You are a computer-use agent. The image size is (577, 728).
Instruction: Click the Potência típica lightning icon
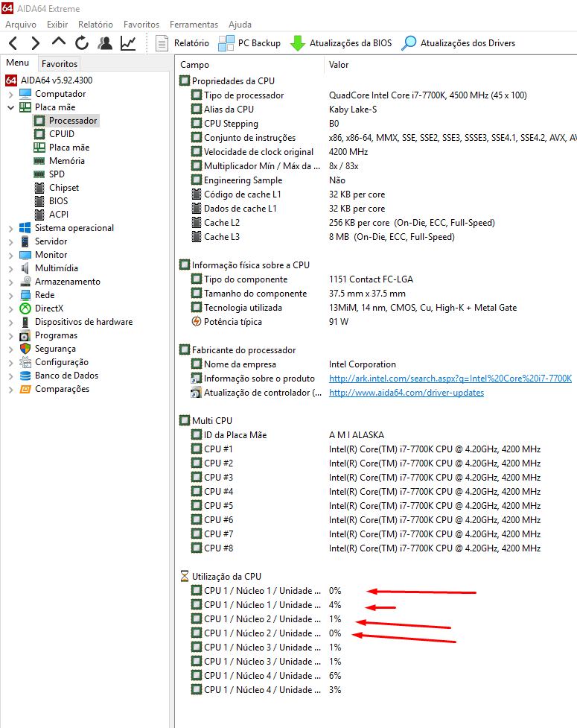[x=197, y=321]
